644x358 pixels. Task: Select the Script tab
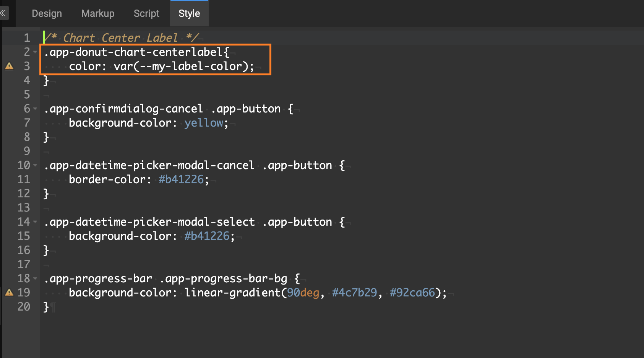click(146, 13)
